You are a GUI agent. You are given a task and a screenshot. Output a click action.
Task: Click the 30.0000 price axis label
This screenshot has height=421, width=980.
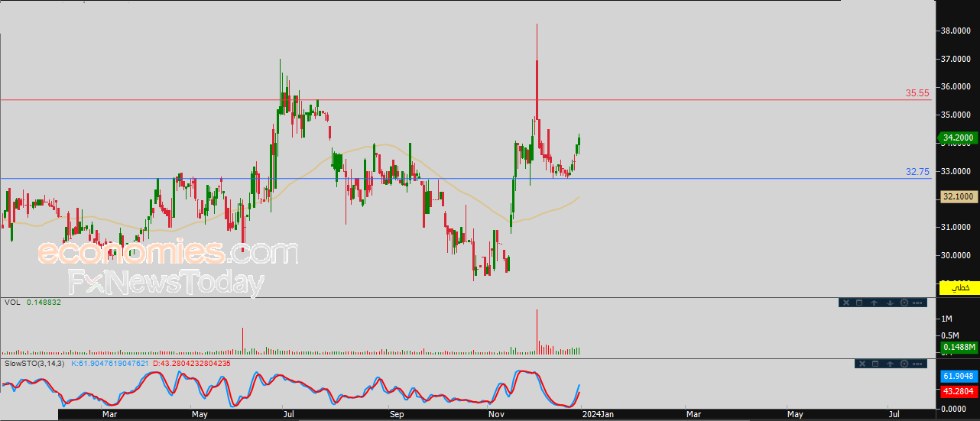[958, 256]
